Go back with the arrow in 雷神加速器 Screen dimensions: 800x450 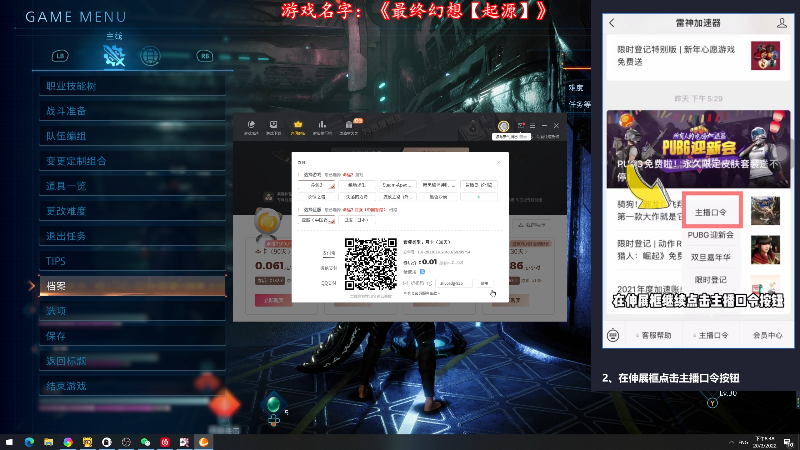[x=612, y=23]
